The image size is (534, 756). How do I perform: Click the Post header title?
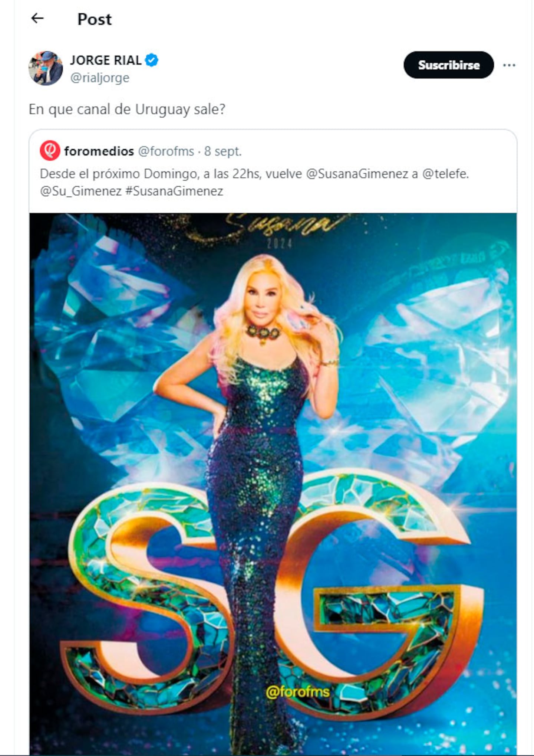[x=95, y=19]
